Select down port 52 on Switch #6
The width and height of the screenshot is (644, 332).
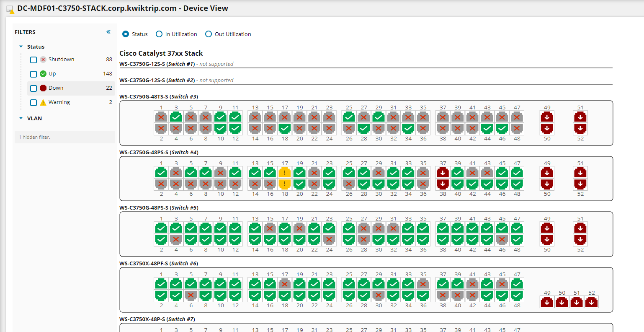click(x=591, y=302)
